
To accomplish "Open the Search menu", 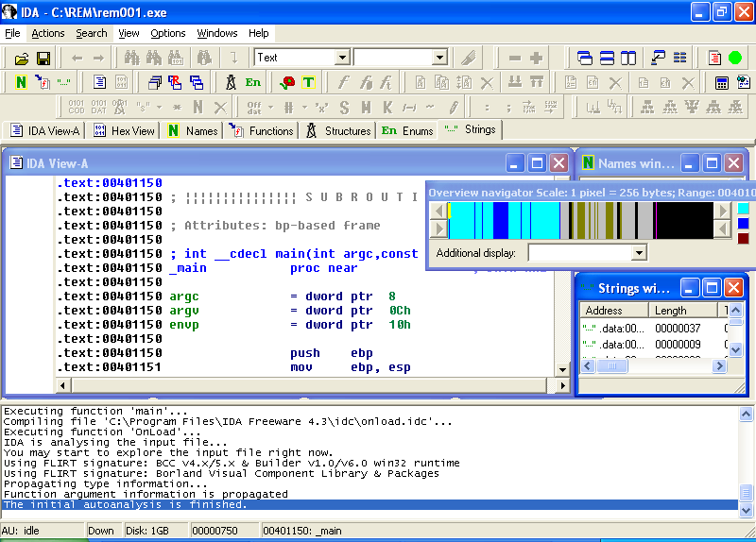I will click(91, 33).
